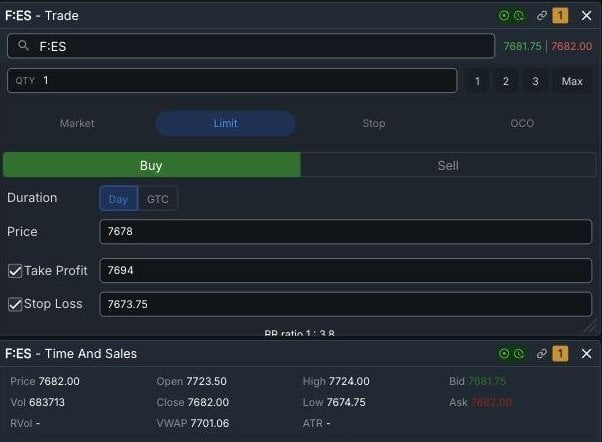Set quantity preset to 2
Image resolution: width=602 pixels, height=442 pixels.
[506, 81]
